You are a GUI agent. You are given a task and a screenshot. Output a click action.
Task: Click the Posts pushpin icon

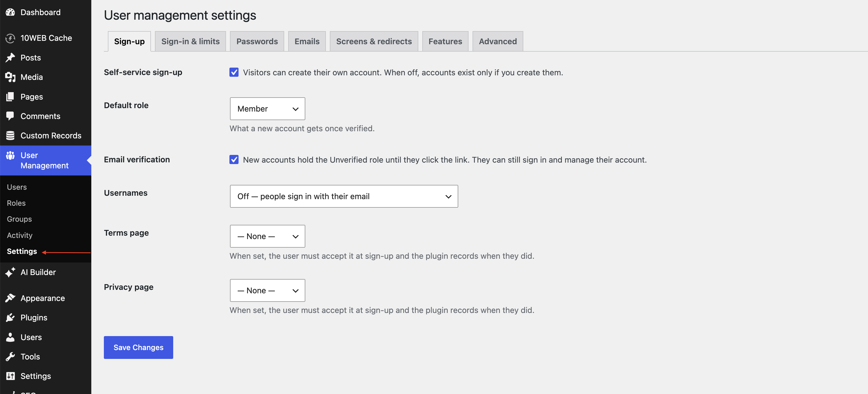[x=11, y=58]
